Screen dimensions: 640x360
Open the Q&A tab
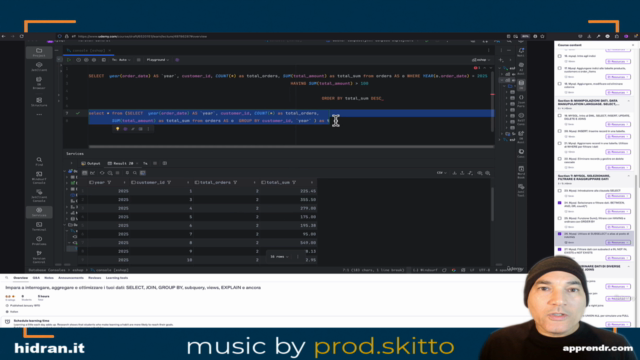(36, 278)
